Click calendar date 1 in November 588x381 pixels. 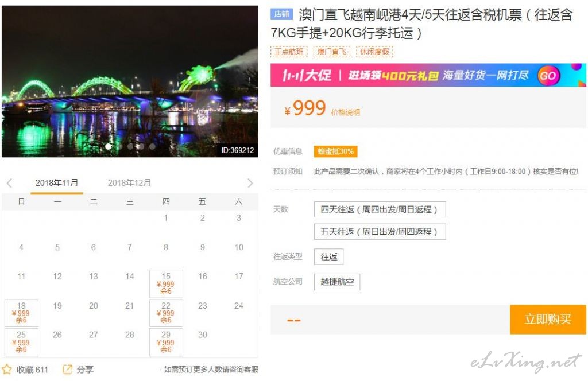pos(166,218)
